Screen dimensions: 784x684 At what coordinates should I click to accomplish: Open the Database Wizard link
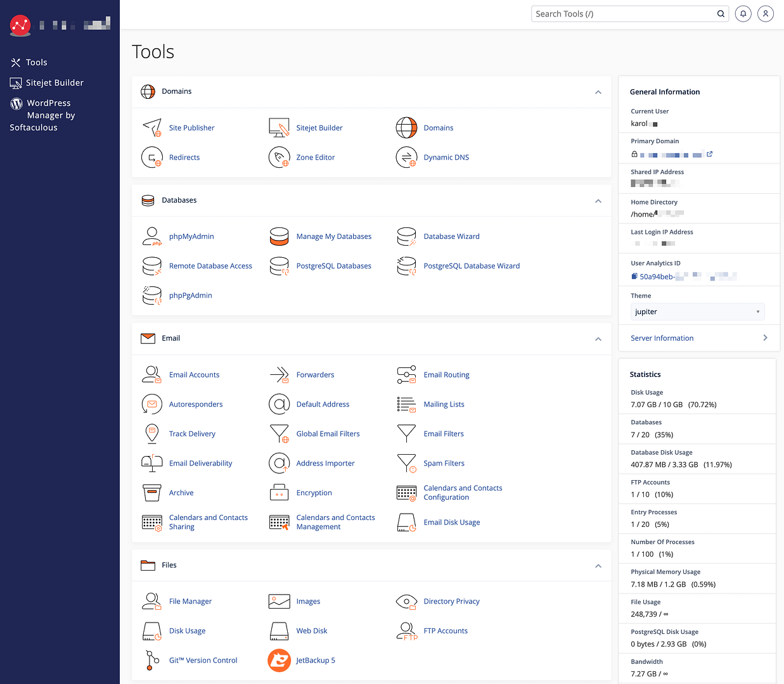[451, 236]
